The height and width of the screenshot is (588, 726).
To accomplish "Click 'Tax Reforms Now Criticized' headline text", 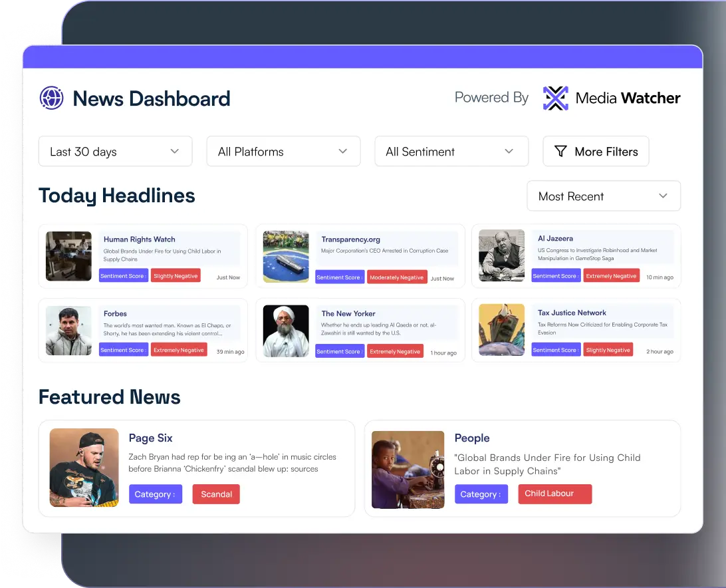I will pyautogui.click(x=602, y=328).
